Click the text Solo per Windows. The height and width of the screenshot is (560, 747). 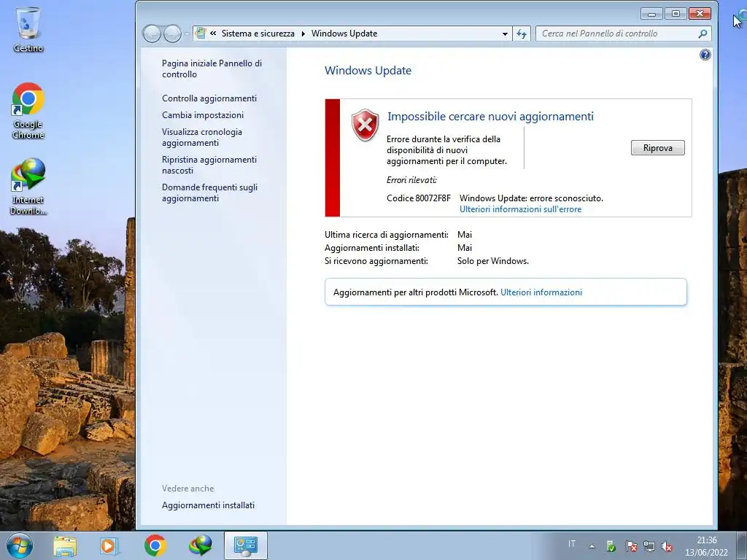(x=492, y=261)
